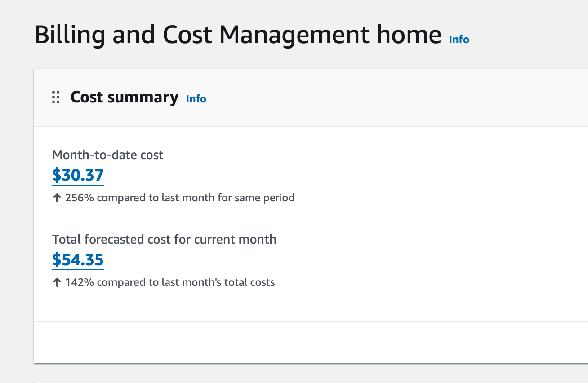Open Info help for the billing home page
Screen dimensions: 588x383
(459, 40)
